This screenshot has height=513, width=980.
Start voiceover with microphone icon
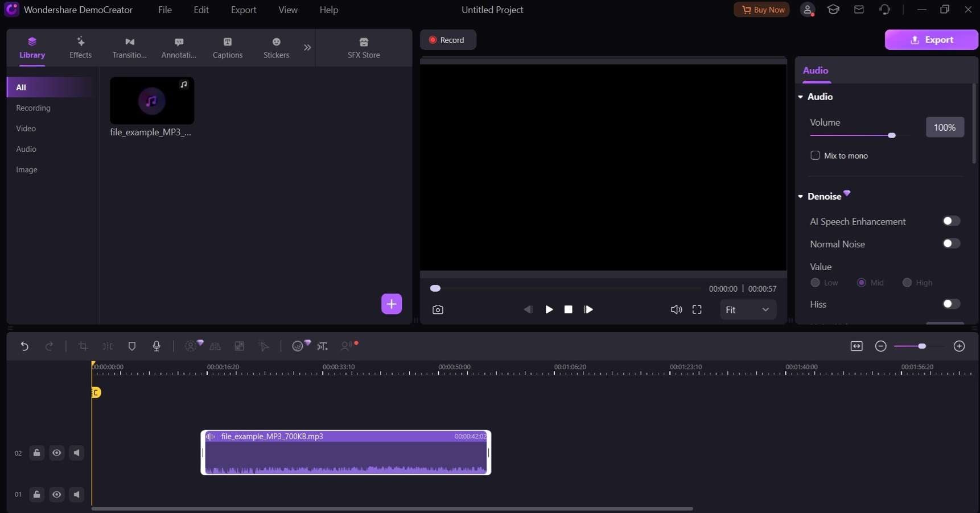157,346
